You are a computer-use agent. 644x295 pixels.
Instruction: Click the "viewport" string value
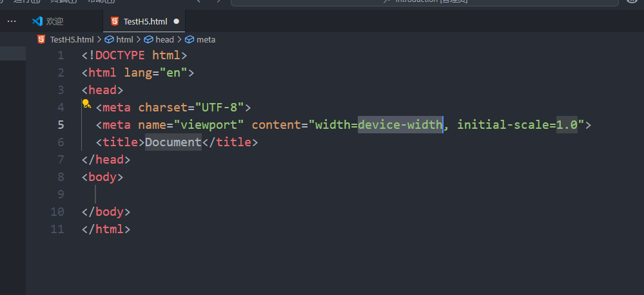pos(209,125)
